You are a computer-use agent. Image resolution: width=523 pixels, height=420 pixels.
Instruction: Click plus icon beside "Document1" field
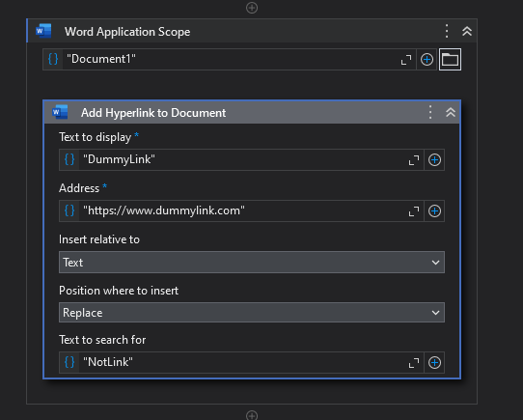(427, 60)
